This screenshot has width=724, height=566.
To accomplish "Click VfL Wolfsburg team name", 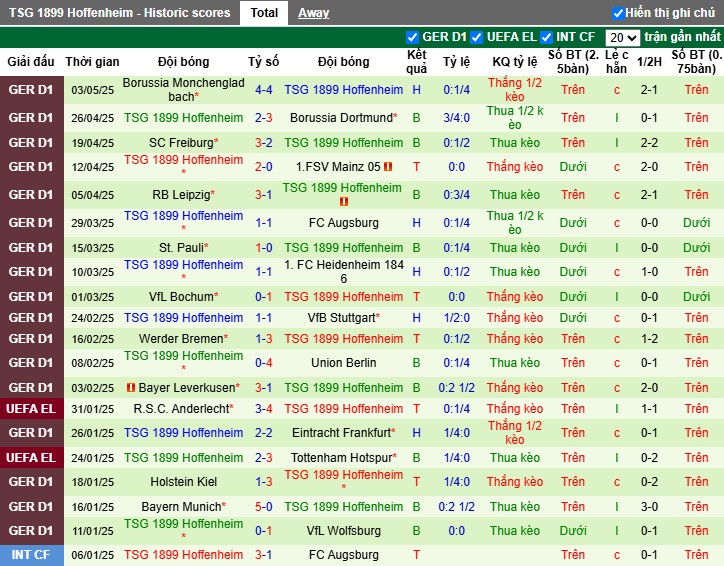I will click(344, 530).
